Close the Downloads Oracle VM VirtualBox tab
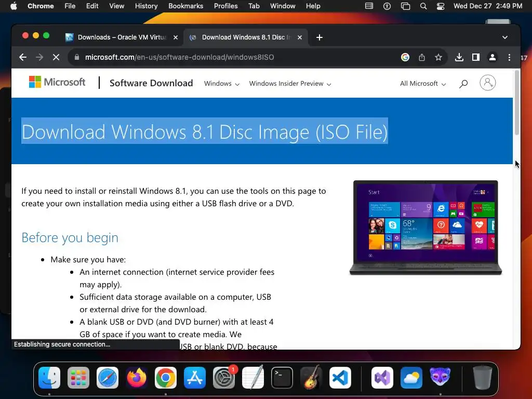The height and width of the screenshot is (399, 532). tap(176, 37)
